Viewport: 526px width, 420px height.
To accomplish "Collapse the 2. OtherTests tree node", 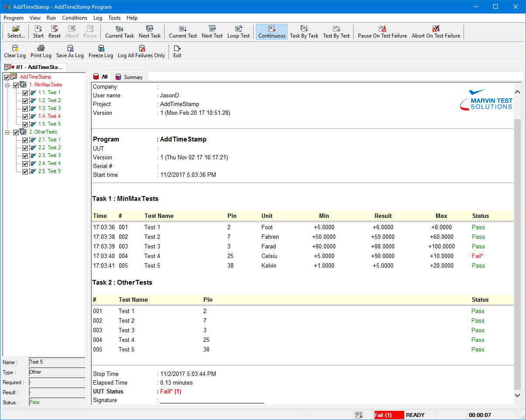I will tap(7, 132).
